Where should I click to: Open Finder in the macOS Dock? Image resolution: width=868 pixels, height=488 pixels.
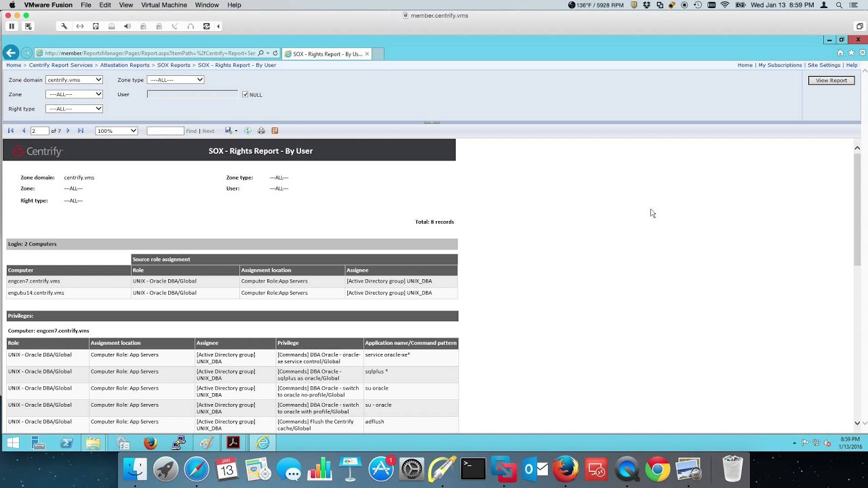pyautogui.click(x=136, y=469)
